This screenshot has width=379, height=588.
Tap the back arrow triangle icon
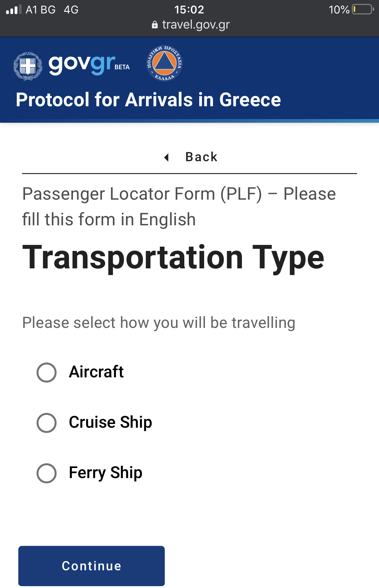click(x=166, y=158)
